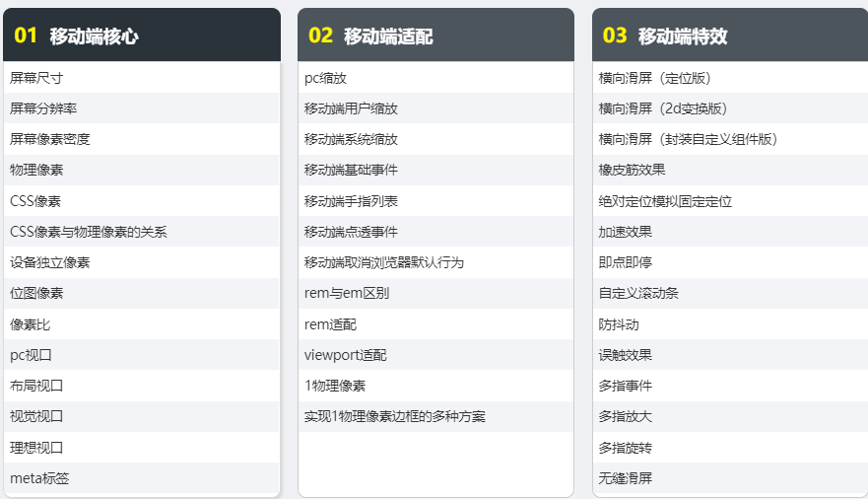The width and height of the screenshot is (868, 499).
Task: Click the '多指旋转' row
Action: [730, 448]
